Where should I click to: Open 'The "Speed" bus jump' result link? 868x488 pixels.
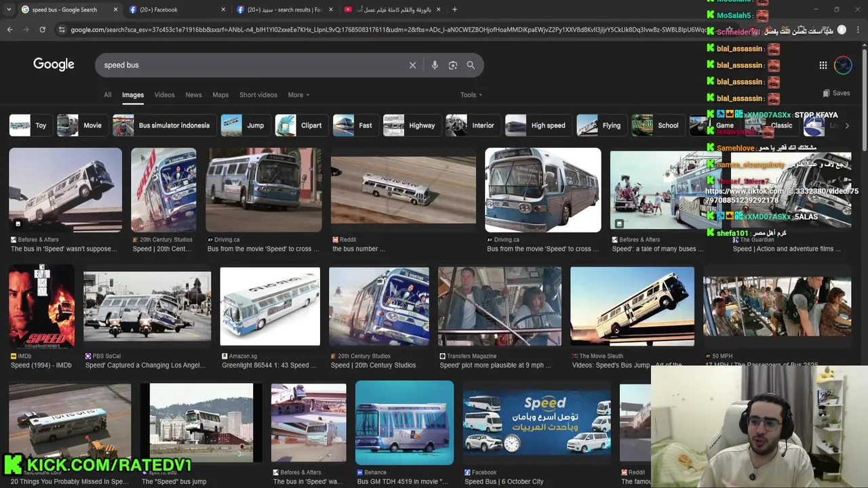click(174, 482)
